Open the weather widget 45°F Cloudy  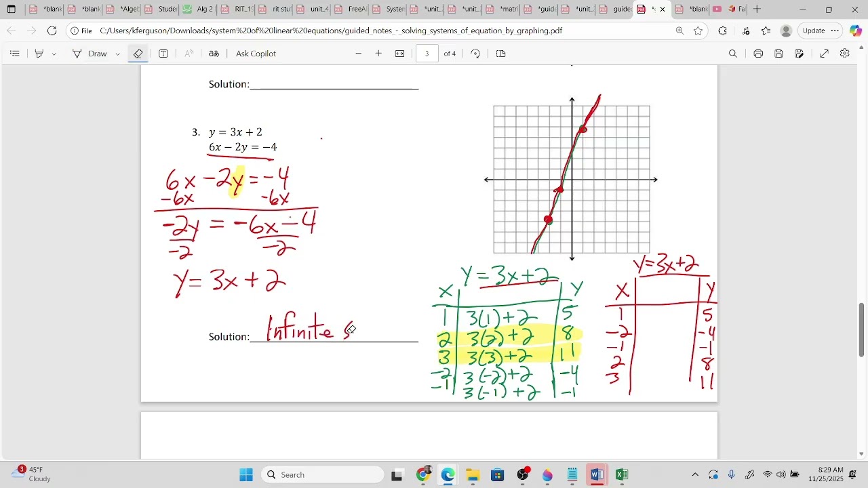tap(32, 474)
